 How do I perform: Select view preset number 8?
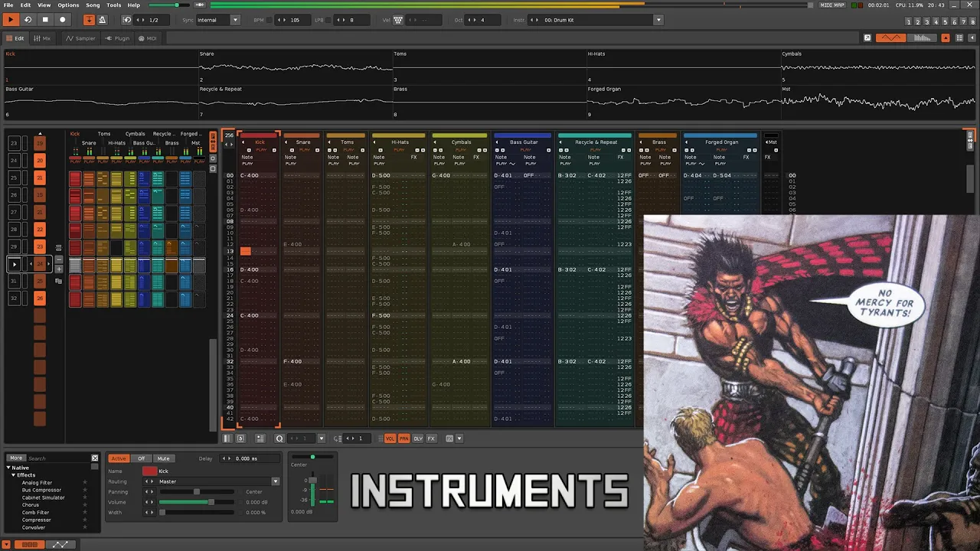click(973, 22)
